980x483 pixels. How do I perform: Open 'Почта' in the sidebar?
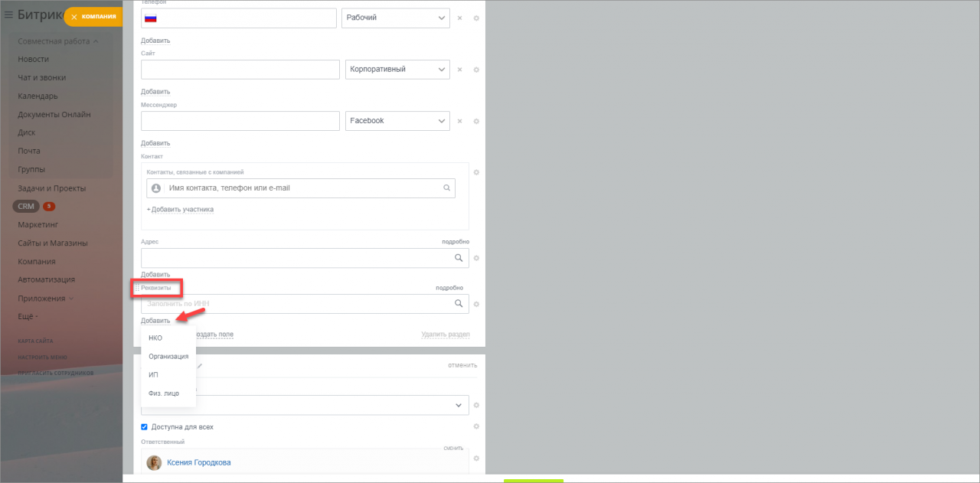click(x=29, y=151)
